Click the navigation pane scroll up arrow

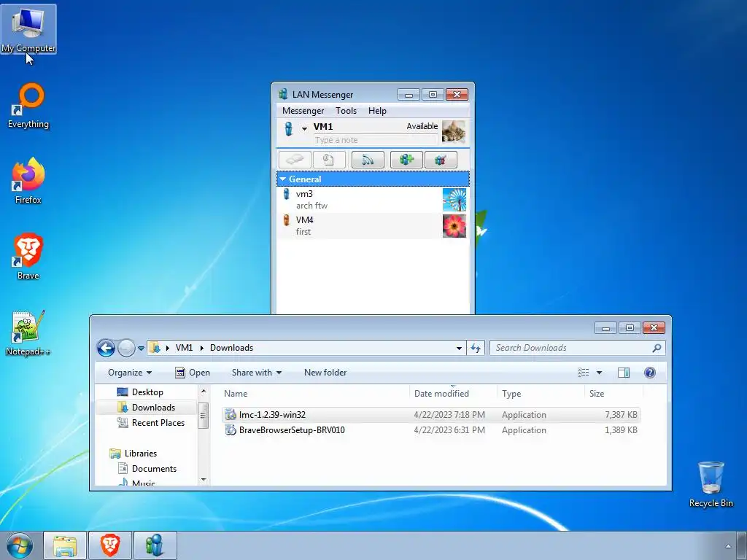[204, 391]
